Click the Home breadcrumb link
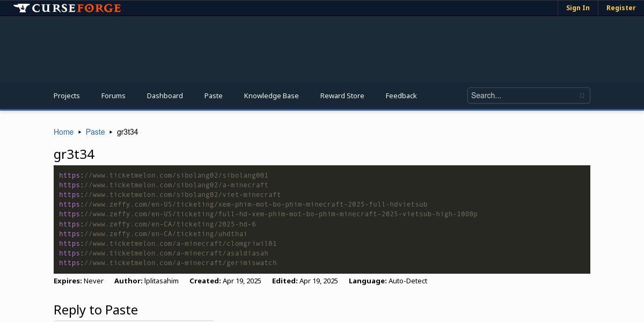The image size is (644, 322). point(63,132)
